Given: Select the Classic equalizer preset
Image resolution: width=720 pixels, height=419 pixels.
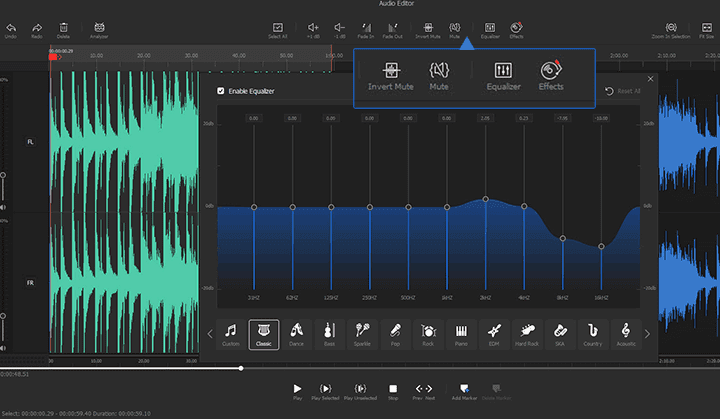Looking at the screenshot, I should [264, 333].
